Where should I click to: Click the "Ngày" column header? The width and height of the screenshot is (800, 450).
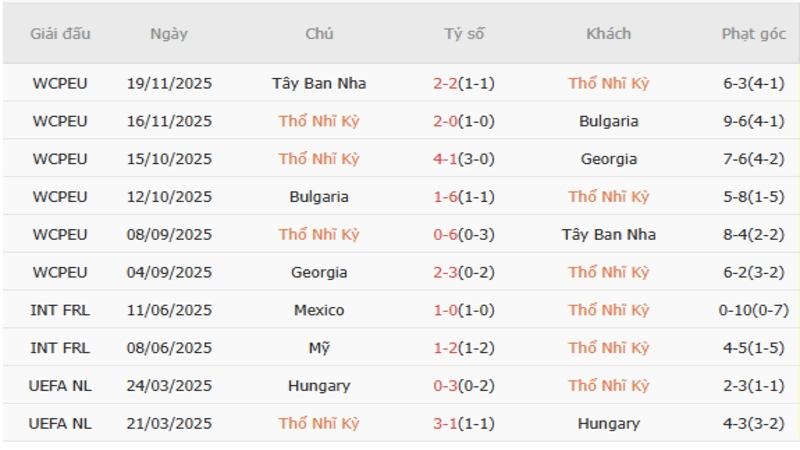click(169, 33)
